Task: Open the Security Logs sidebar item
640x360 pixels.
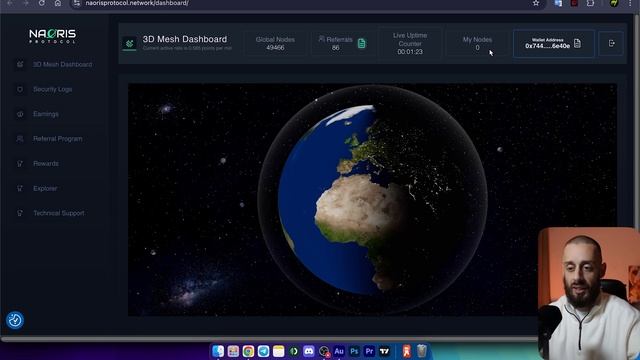Action: 52,89
